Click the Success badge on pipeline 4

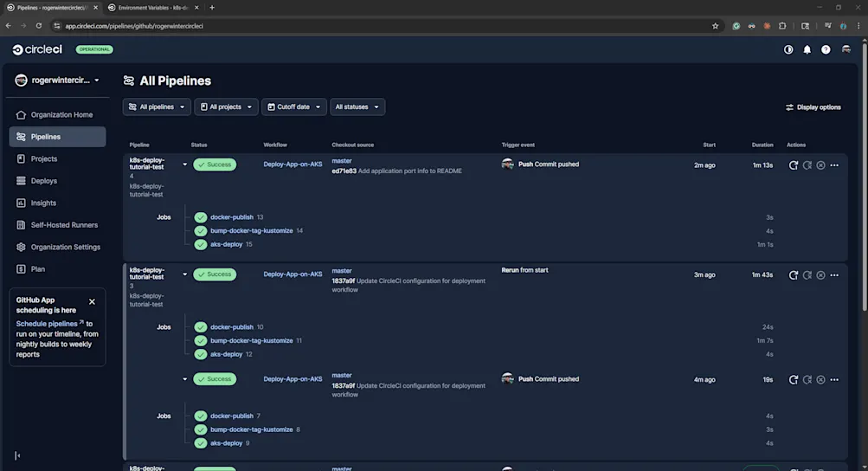pos(215,165)
